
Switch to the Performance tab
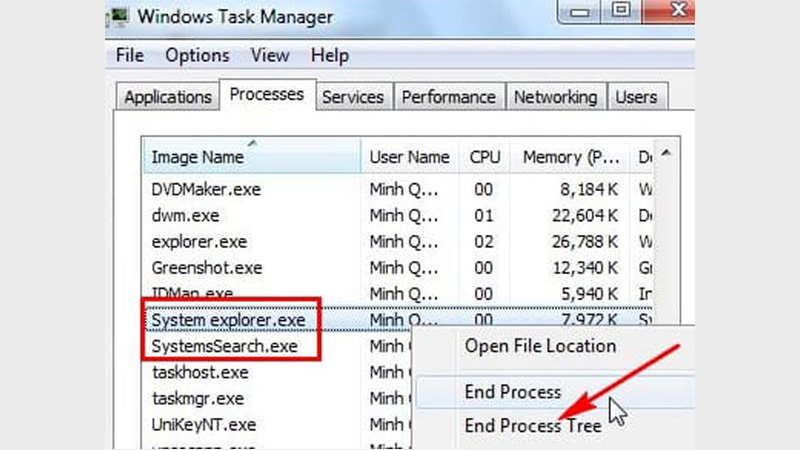(448, 97)
